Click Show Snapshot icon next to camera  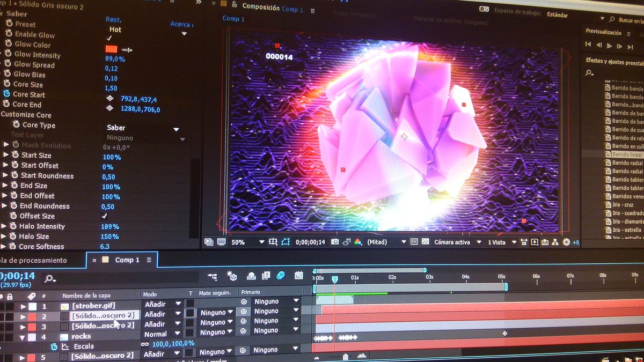tap(347, 242)
